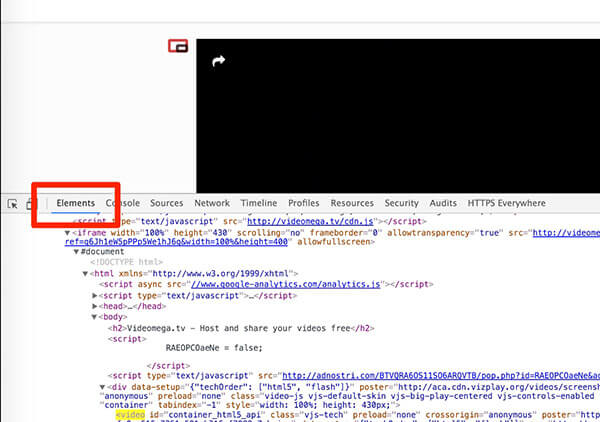The image size is (600, 422).
Task: Click the black video player area
Action: tap(398, 116)
